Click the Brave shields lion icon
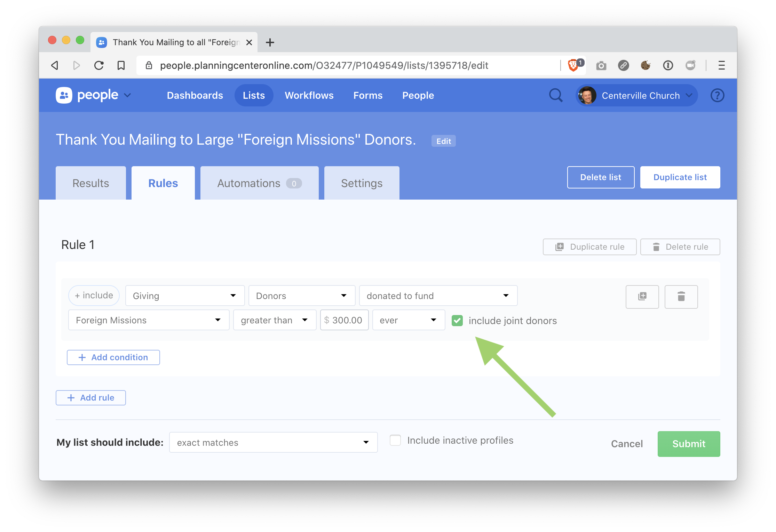Image resolution: width=776 pixels, height=532 pixels. click(x=572, y=65)
